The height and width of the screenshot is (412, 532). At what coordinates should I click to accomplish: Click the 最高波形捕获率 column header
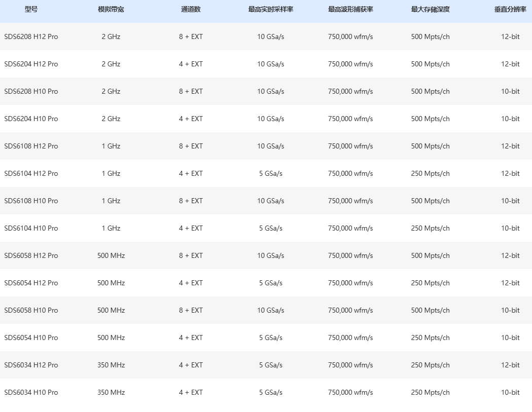(x=350, y=10)
